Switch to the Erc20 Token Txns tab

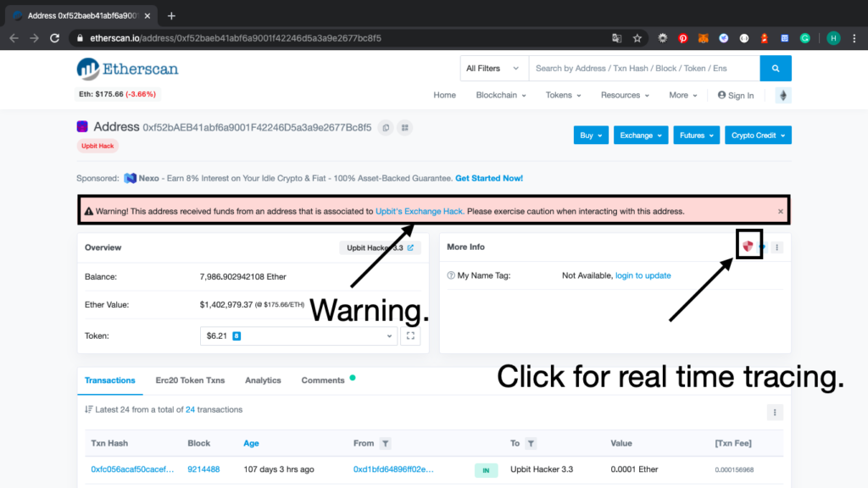[x=190, y=380]
